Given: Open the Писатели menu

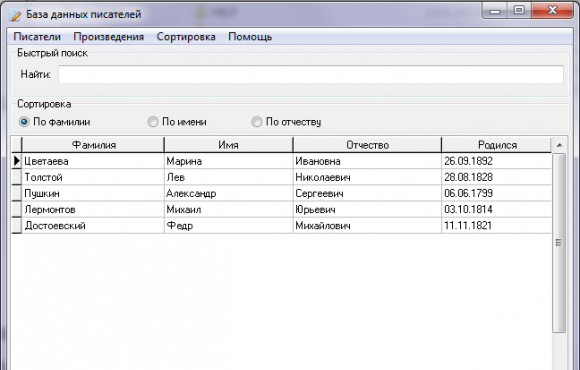Looking at the screenshot, I should pos(37,37).
